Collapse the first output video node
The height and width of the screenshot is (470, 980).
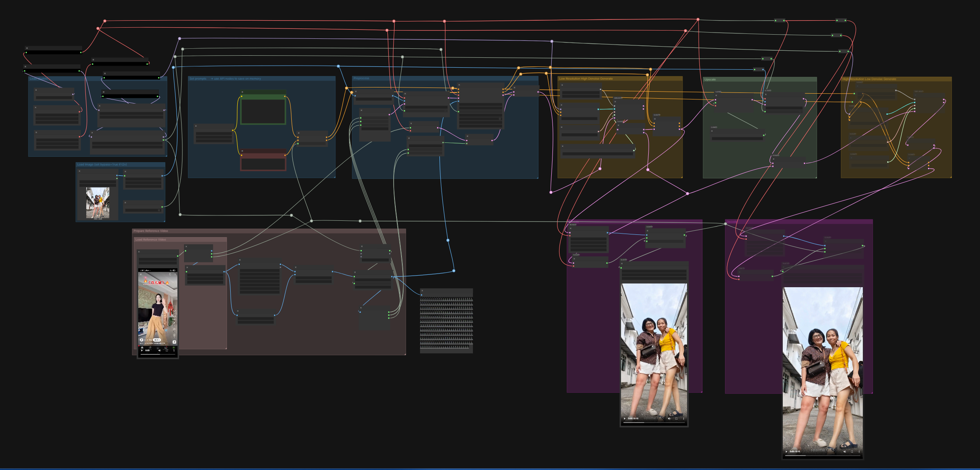tap(622, 263)
